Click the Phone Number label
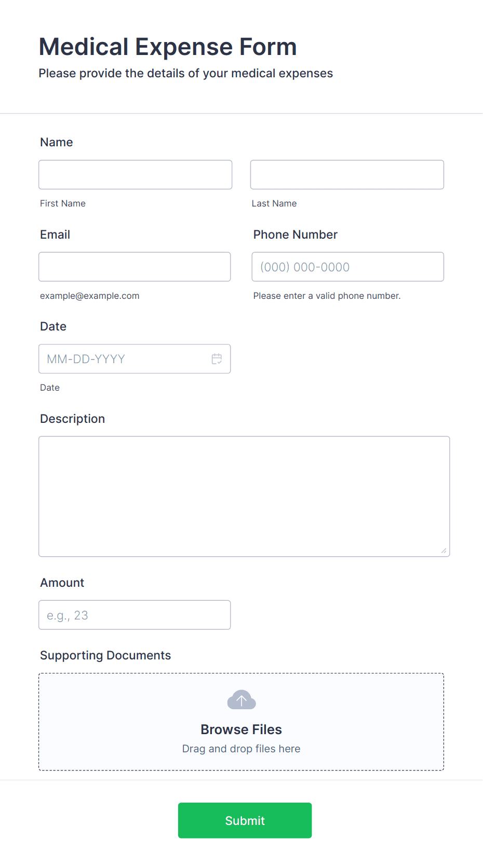 tap(296, 235)
